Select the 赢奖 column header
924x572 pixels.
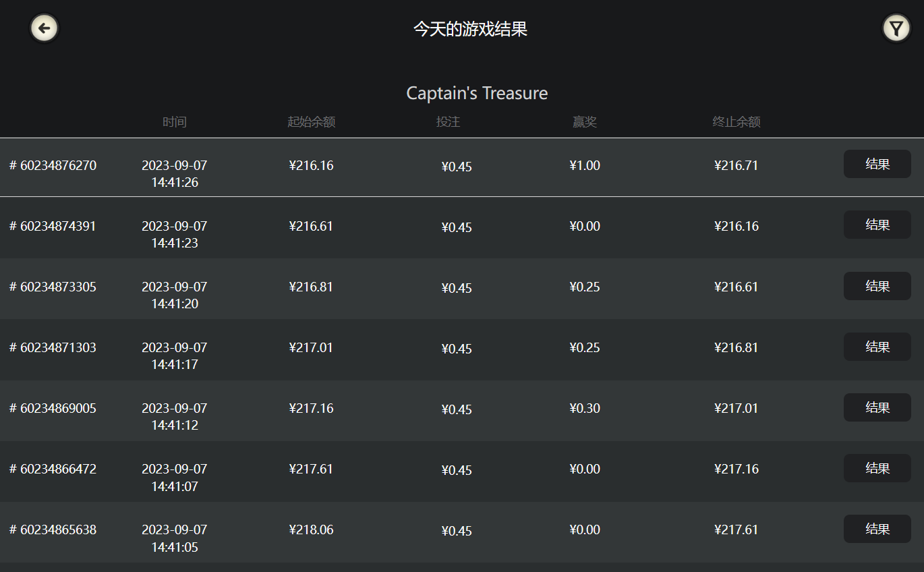tap(585, 122)
